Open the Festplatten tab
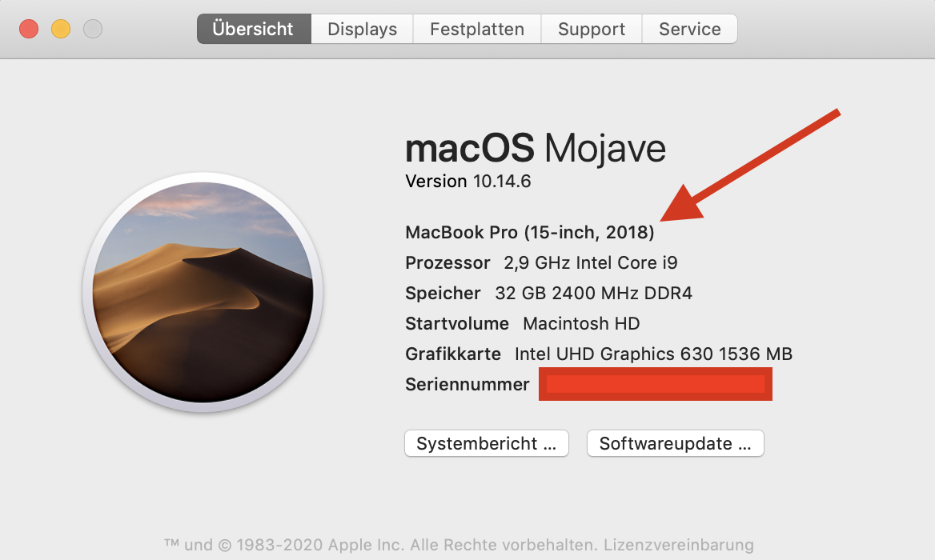Screen dimensions: 935x560 tap(476, 30)
